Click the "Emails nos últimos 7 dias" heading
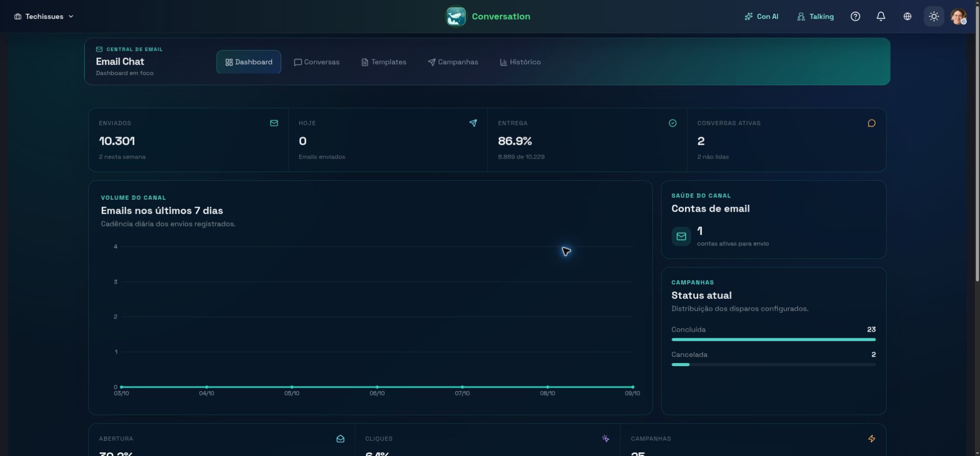This screenshot has width=980, height=456. pyautogui.click(x=162, y=211)
